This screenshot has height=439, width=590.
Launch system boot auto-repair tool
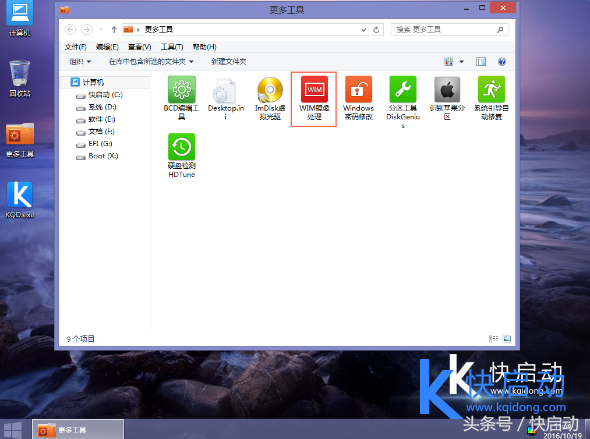(x=491, y=98)
